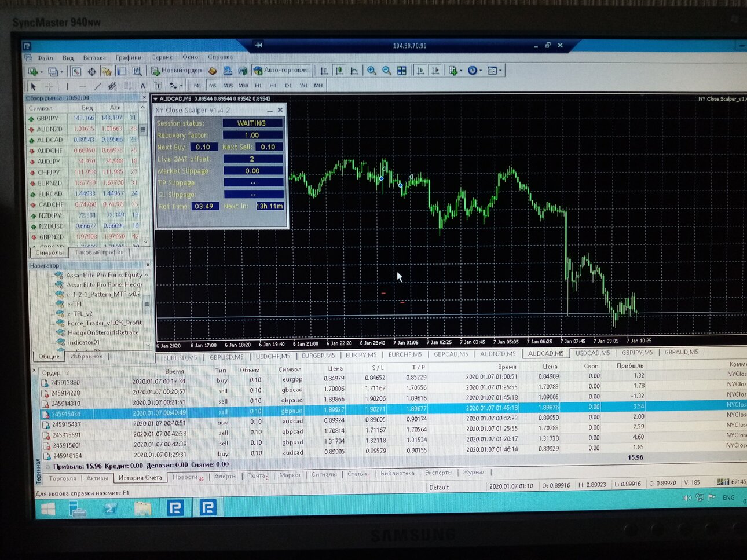Screen dimensions: 747x560
Task: Switch to Избранное tab in Navigator
Action: click(86, 356)
